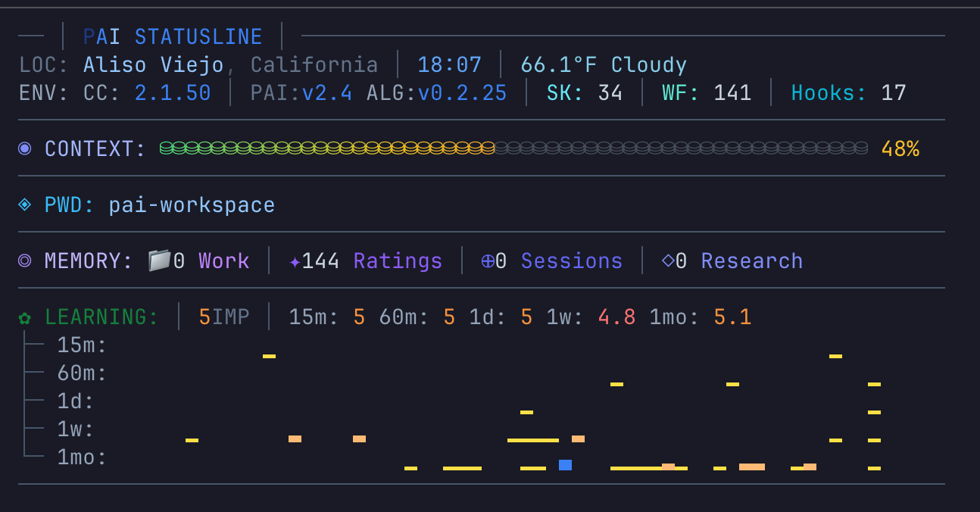
Task: Click the pai-workspace directory name
Action: point(192,205)
